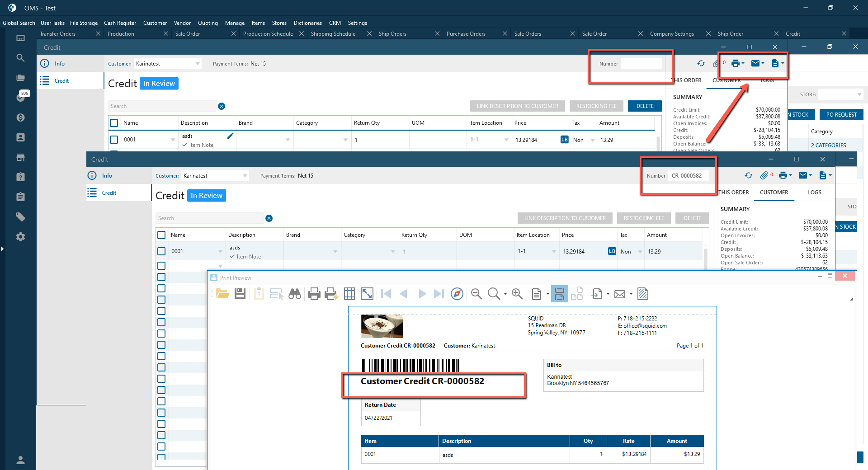Click the Scale icon in Print Preview
The image size is (868, 470).
click(367, 294)
